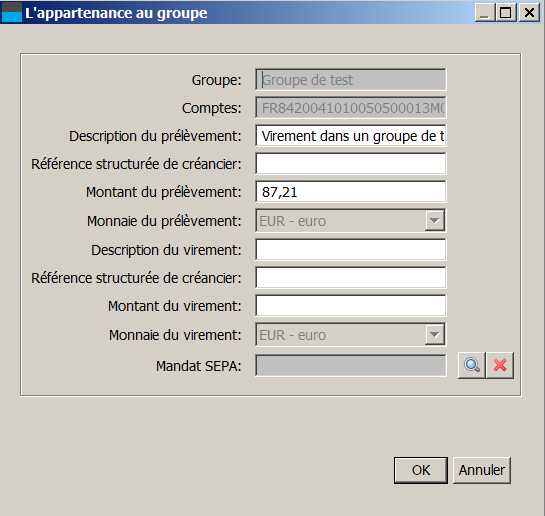Click the application icon in title bar
545x516 pixels.
click(x=12, y=12)
